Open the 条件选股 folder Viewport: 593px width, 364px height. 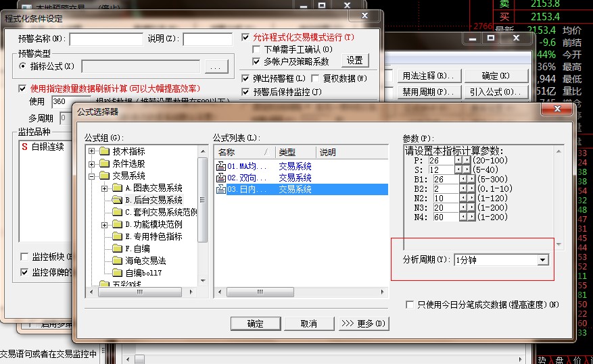click(128, 163)
